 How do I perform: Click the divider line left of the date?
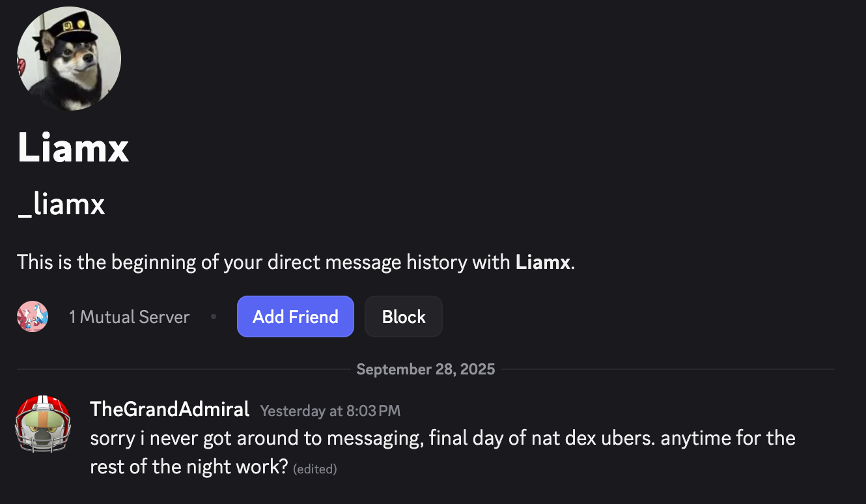point(182,369)
